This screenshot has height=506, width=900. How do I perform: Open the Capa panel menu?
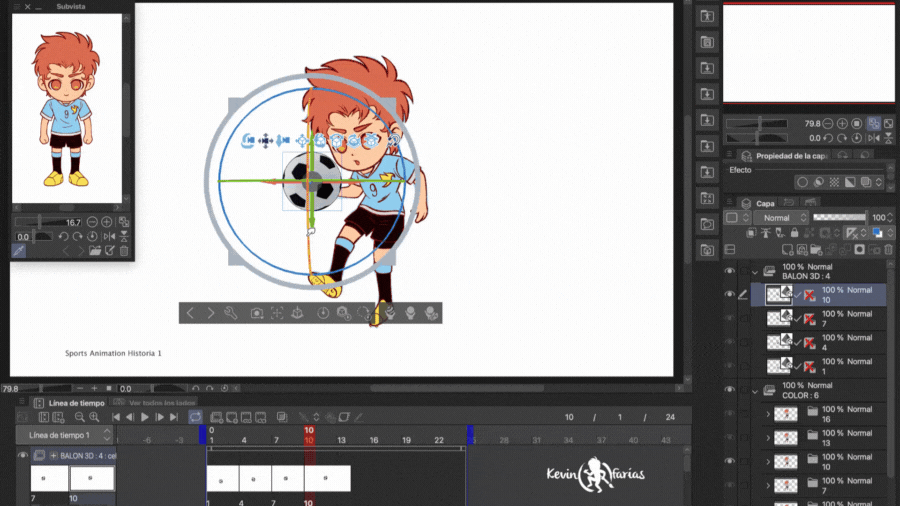click(x=730, y=203)
